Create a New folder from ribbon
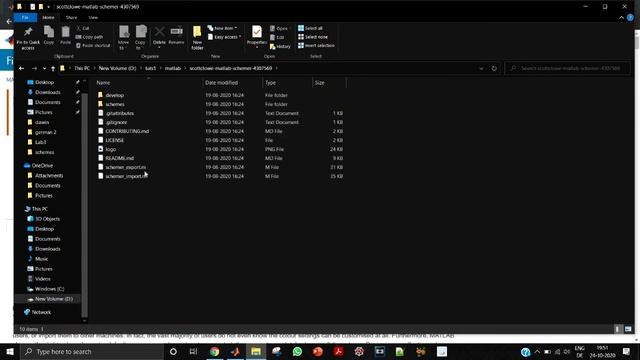Image resolution: width=640 pixels, height=360 pixels. pyautogui.click(x=197, y=38)
